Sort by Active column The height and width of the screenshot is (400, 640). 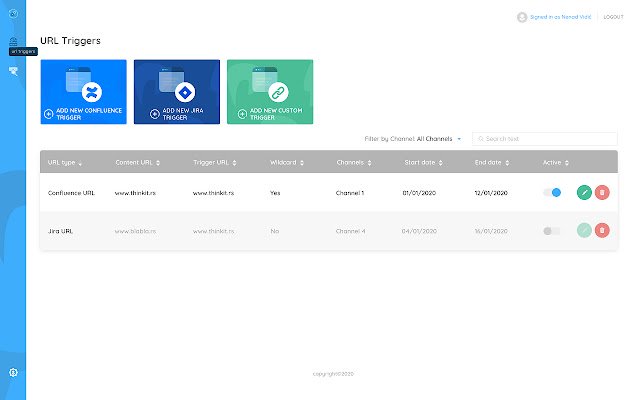tap(556, 162)
